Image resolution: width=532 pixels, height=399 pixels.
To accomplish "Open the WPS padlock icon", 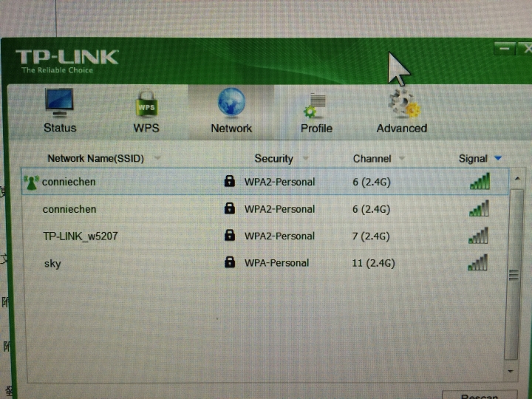I will pyautogui.click(x=146, y=104).
